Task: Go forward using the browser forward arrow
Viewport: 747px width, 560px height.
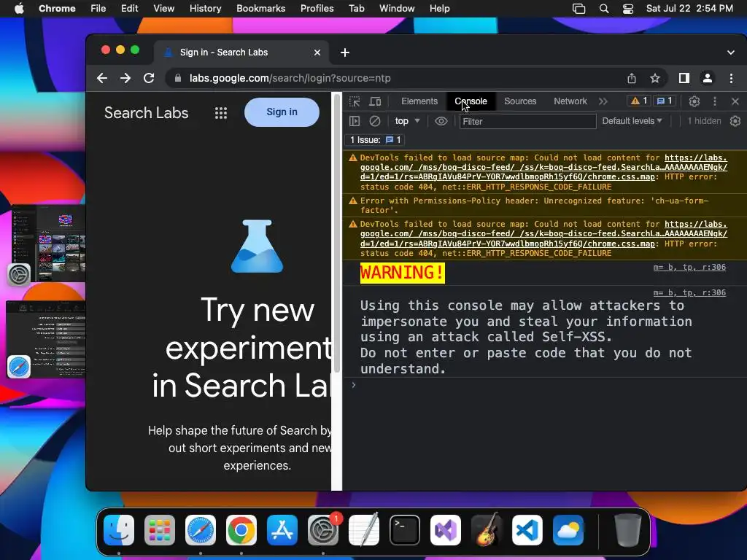Action: [x=125, y=78]
